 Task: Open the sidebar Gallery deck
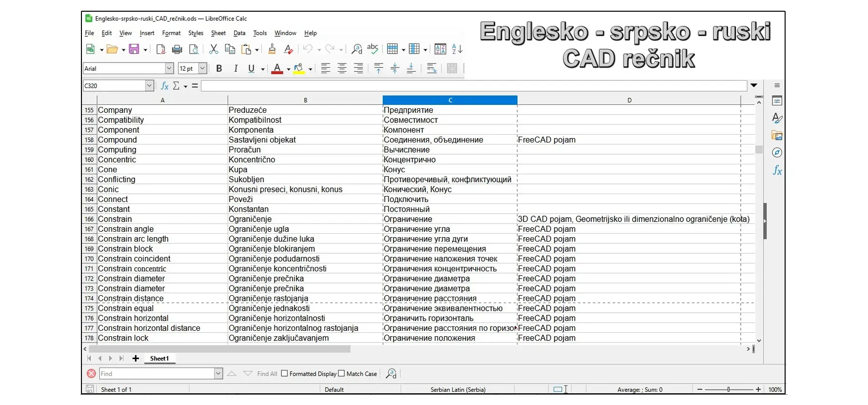pyautogui.click(x=777, y=136)
